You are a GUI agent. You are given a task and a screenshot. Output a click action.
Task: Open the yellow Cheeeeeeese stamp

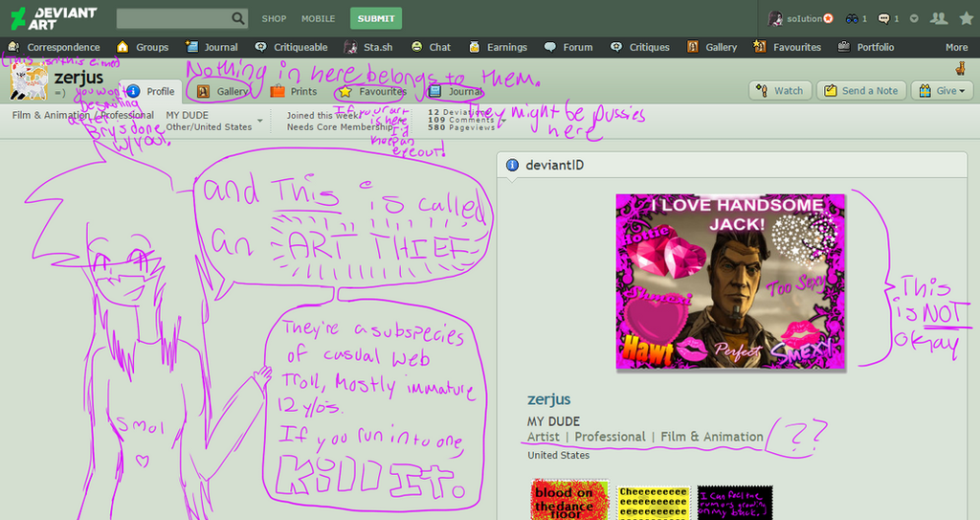pyautogui.click(x=653, y=503)
